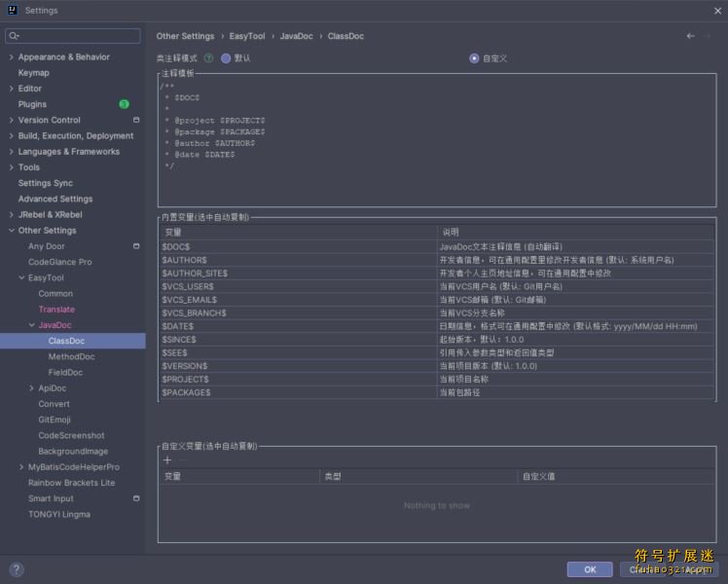This screenshot has height=584, width=728.
Task: Select the $DOC$ variable row
Action: [x=436, y=246]
